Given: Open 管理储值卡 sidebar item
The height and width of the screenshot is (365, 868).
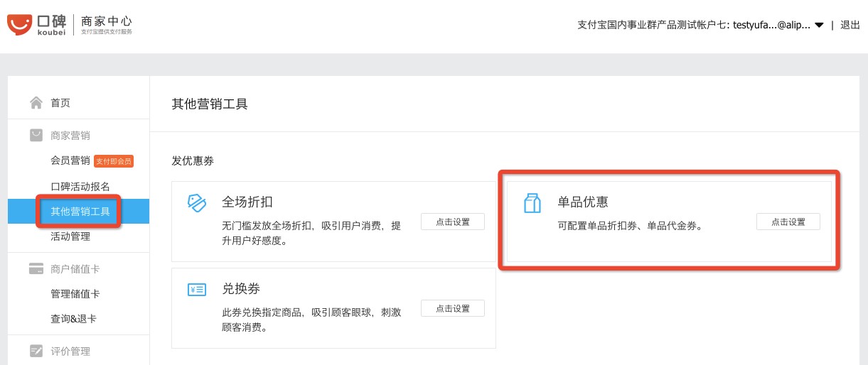Looking at the screenshot, I should click(x=75, y=294).
